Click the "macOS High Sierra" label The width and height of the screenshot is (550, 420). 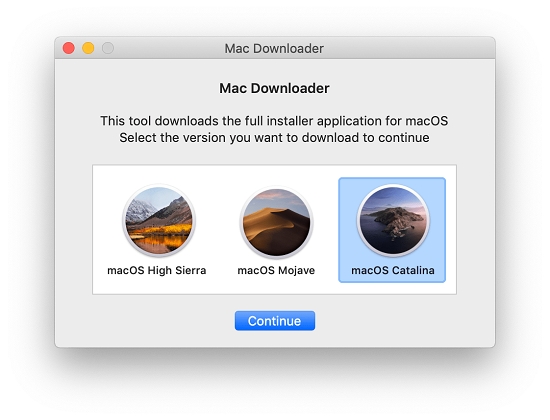point(156,271)
